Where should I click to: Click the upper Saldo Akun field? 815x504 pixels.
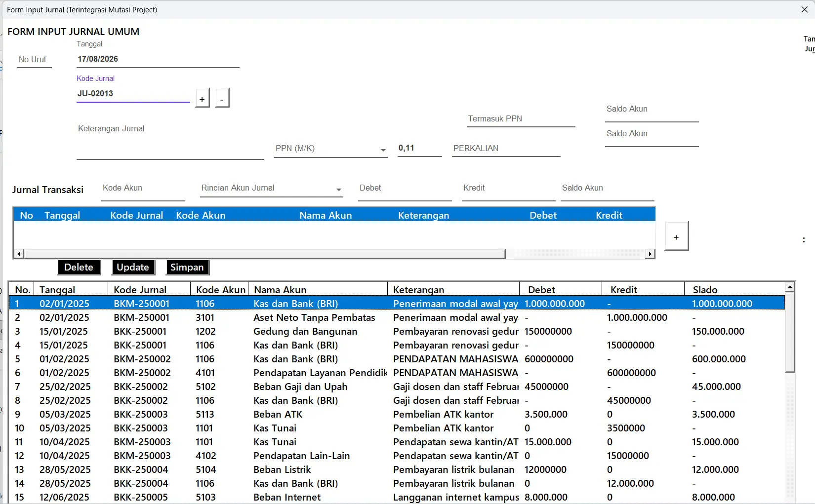click(652, 112)
